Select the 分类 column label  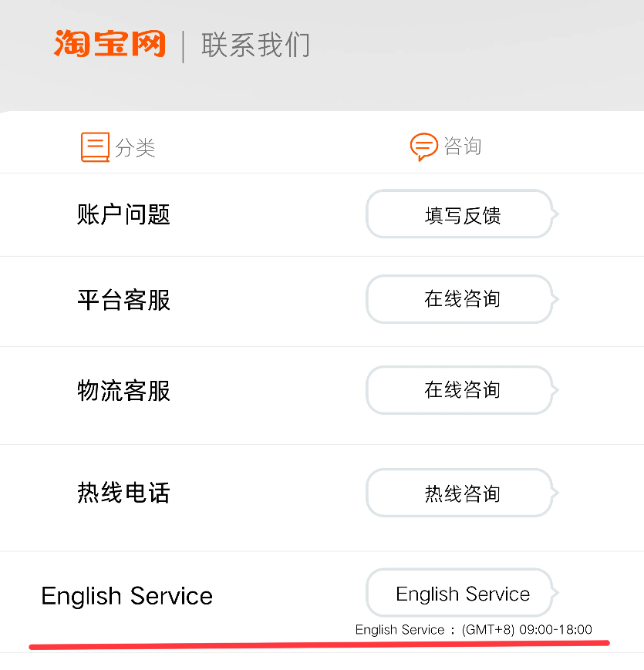tap(135, 148)
